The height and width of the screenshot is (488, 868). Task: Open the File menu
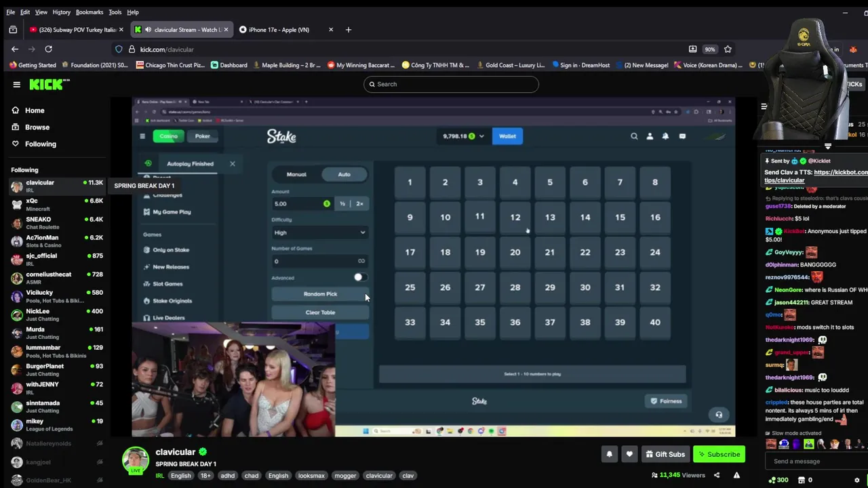click(10, 12)
